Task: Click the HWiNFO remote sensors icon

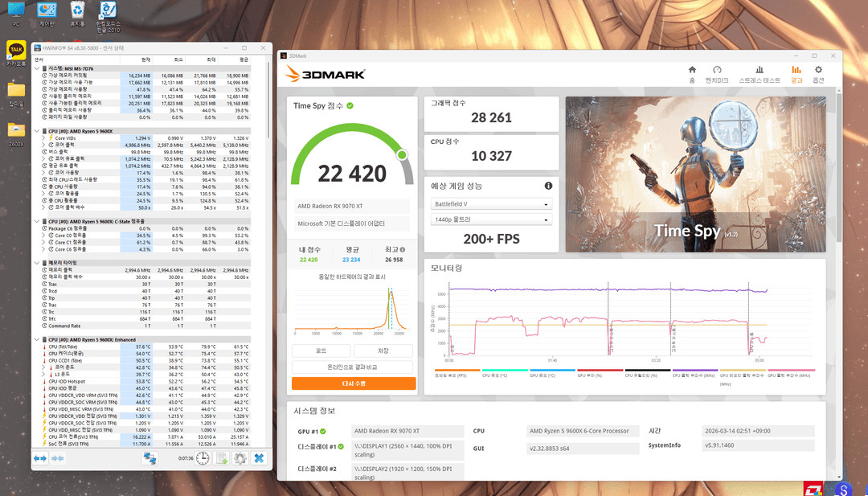Action: coord(151,458)
